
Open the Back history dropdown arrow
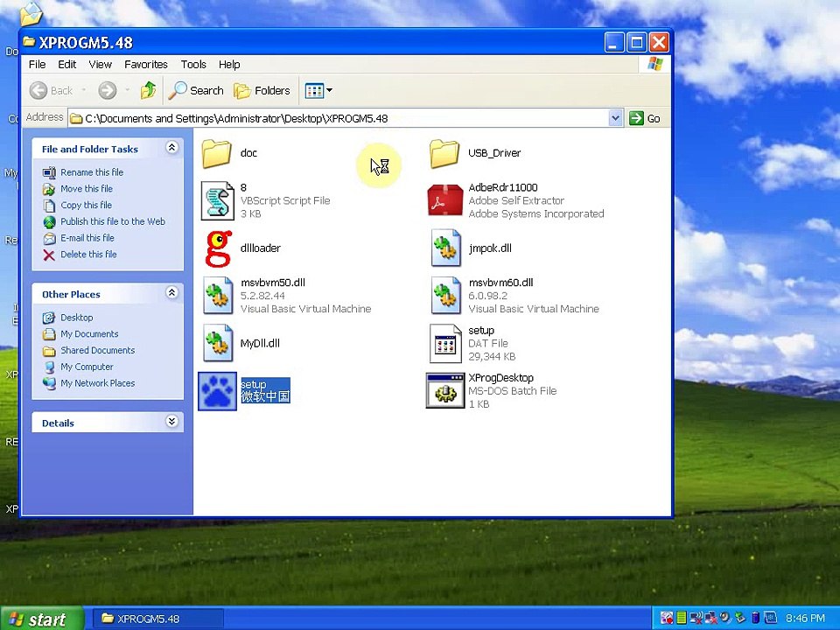[84, 90]
